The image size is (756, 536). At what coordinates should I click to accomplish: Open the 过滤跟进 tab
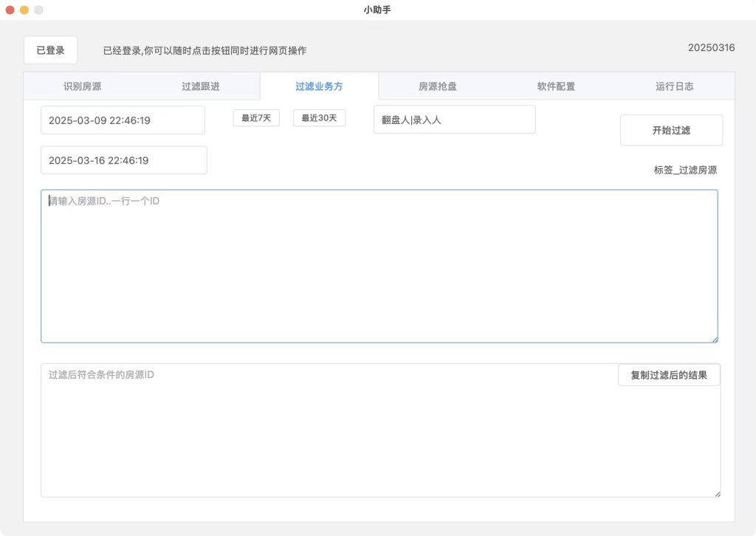(x=201, y=86)
